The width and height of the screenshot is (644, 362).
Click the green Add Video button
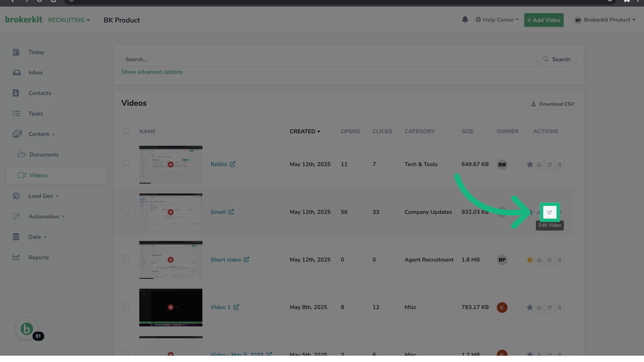tap(543, 20)
